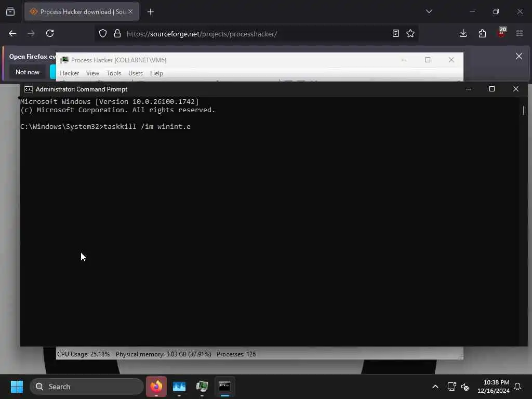Dismiss the Open Firefox notification bar
Viewport: 532px width, 399px height.
(x=519, y=56)
